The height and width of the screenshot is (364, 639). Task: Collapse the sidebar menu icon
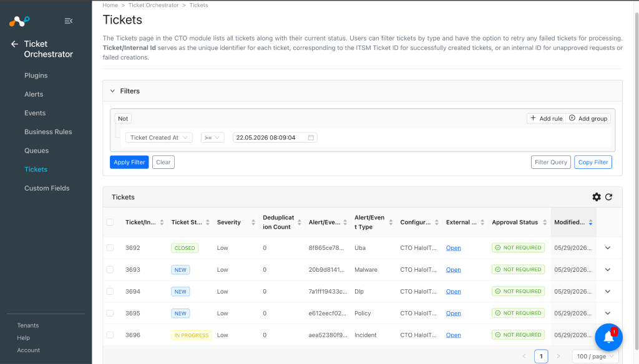[69, 21]
